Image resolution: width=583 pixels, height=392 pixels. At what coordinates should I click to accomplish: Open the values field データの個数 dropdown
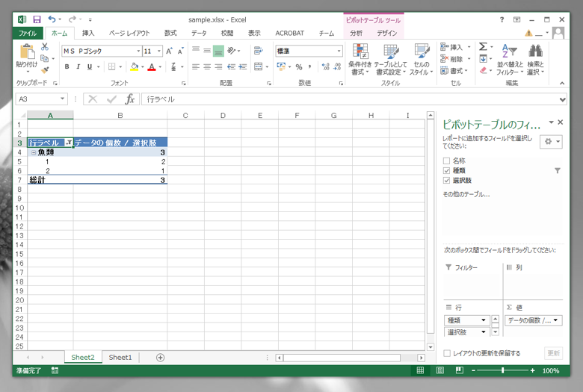point(555,320)
